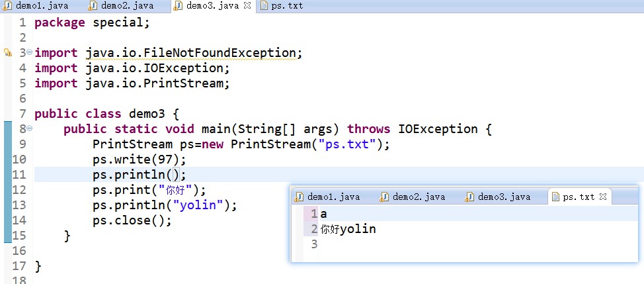
Task: Click demo1.java tab in the overlay editor
Action: [327, 197]
